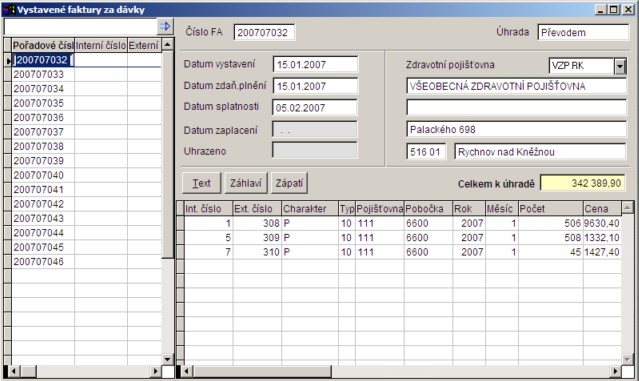This screenshot has height=381, width=639.
Task: Click the invoice list scroll-up arrow
Action: (167, 44)
